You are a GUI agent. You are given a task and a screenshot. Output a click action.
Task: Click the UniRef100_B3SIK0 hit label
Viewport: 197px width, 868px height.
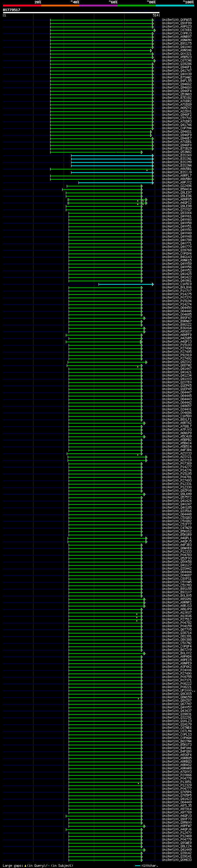pos(177,155)
